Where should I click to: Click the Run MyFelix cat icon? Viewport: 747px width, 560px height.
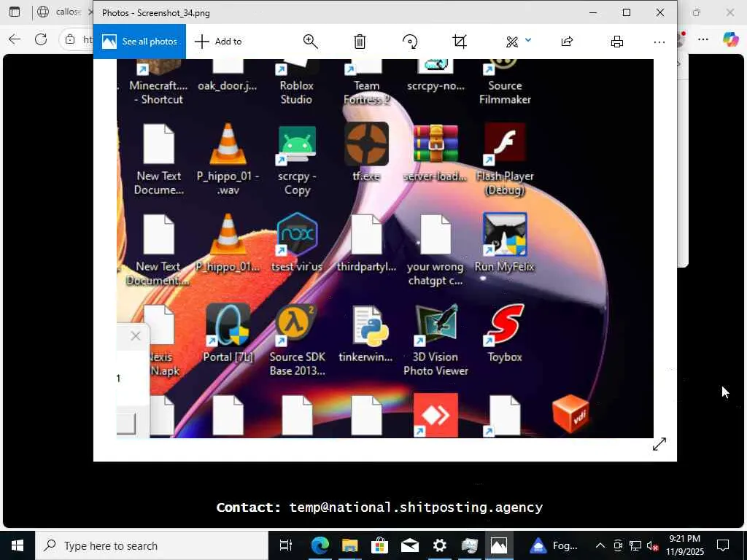[505, 234]
